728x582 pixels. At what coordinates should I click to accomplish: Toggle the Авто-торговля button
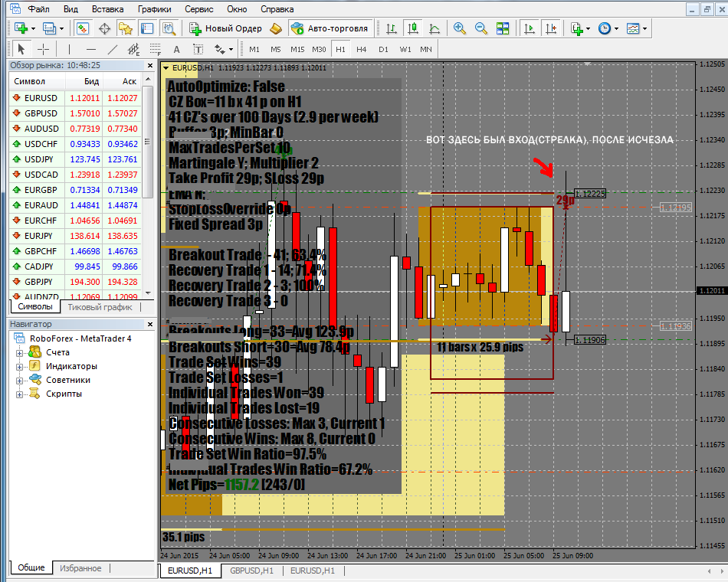[x=330, y=28]
